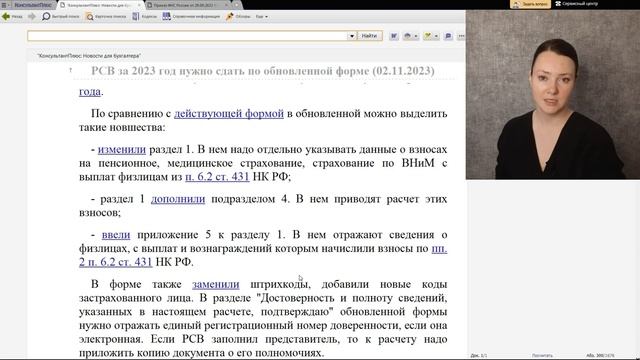Open the 'заменили' link
Viewport: 640px width, 360px height.
click(x=216, y=284)
